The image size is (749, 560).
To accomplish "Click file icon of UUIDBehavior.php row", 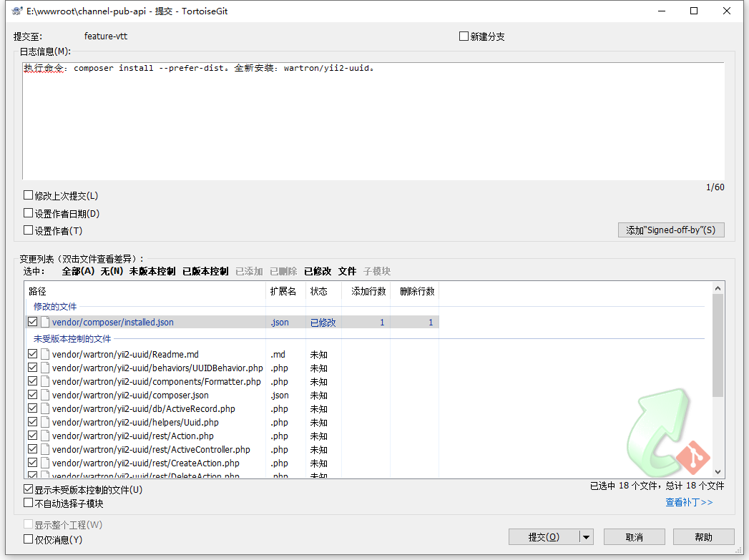I will point(45,368).
